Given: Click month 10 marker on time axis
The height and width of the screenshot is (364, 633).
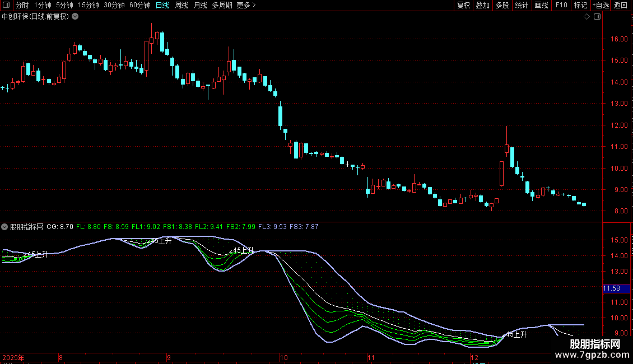Looking at the screenshot, I should (x=284, y=357).
